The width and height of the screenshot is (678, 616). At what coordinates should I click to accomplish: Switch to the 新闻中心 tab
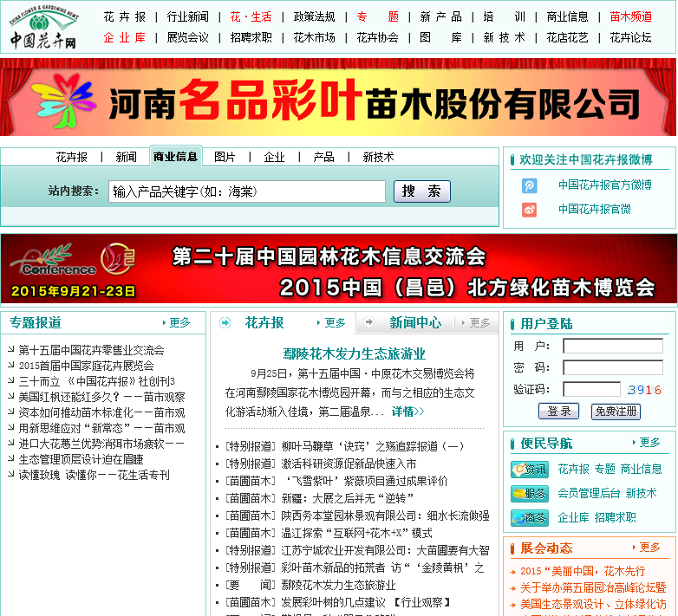[415, 322]
